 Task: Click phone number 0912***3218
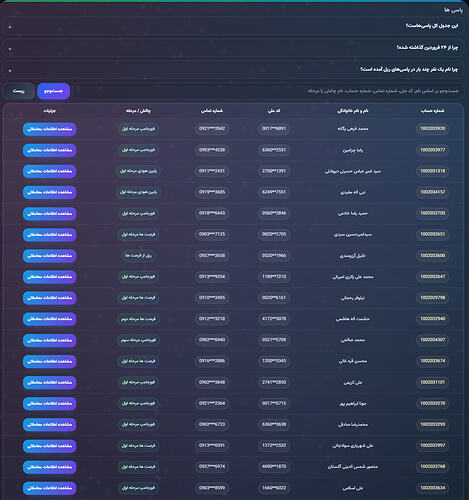(212, 319)
